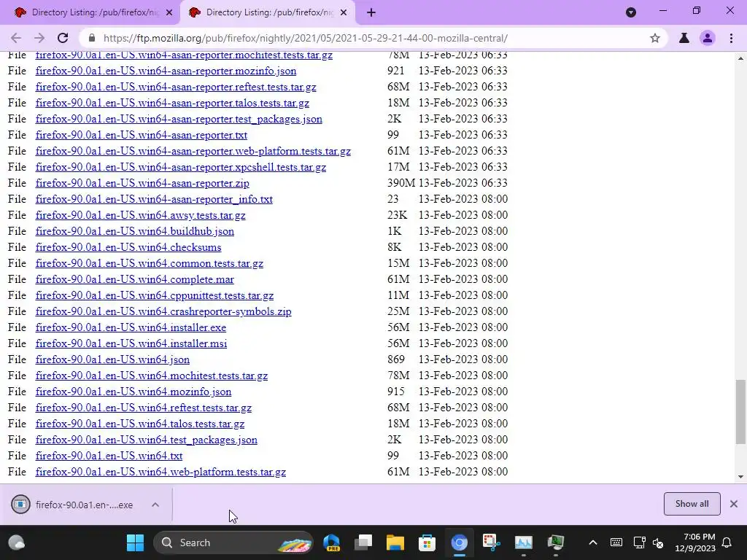Expand options for downloaded firefox exe
747x560 pixels.
click(x=155, y=505)
